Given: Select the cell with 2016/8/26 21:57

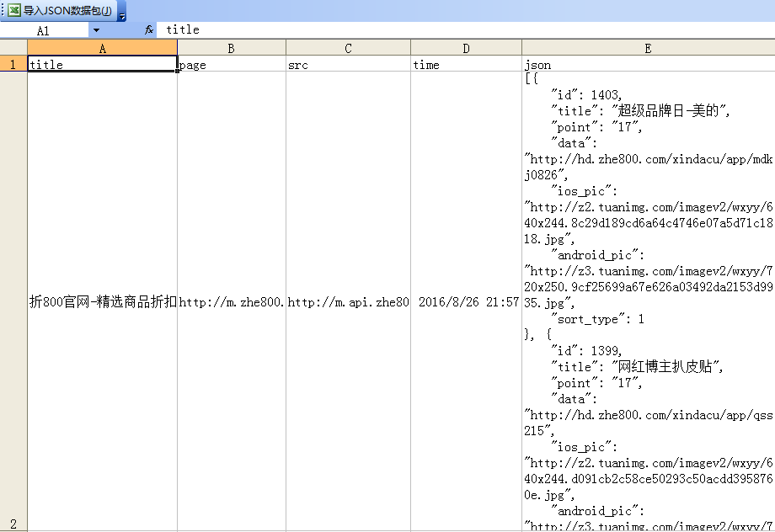Looking at the screenshot, I should 466,302.
